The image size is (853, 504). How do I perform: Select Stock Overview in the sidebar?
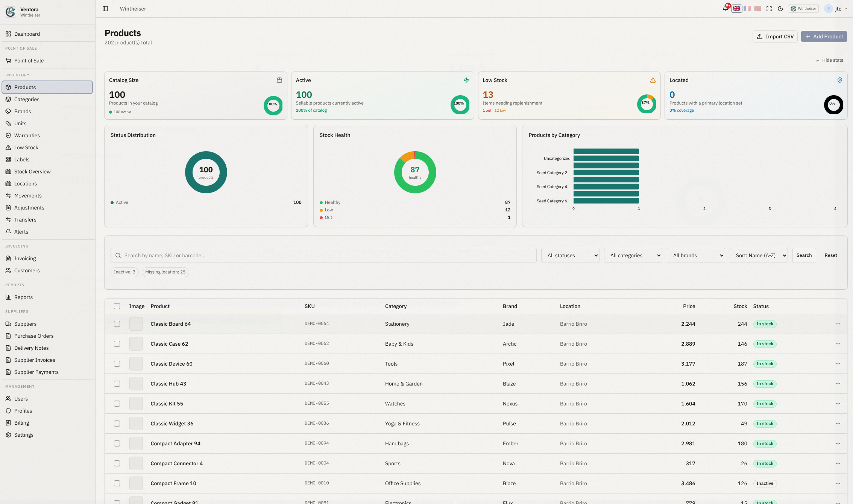pos(32,172)
